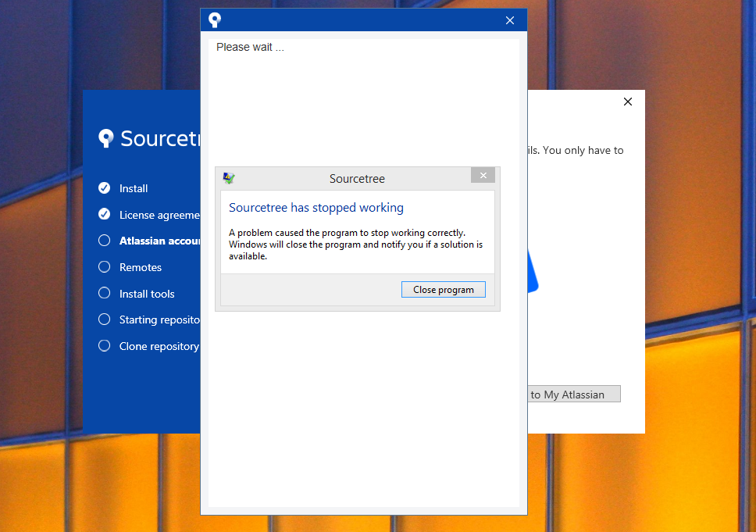
Task: Select the Install tools step circle
Action: pos(104,293)
